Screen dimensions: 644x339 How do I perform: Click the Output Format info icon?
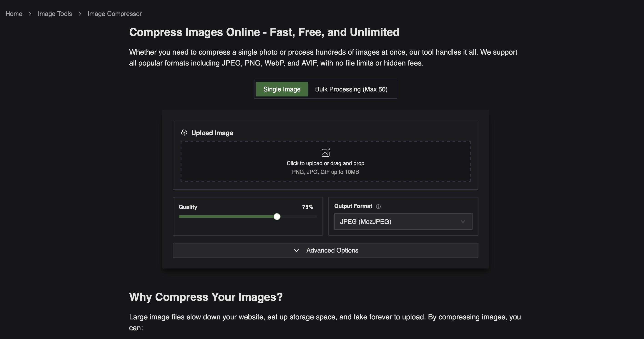click(x=378, y=206)
